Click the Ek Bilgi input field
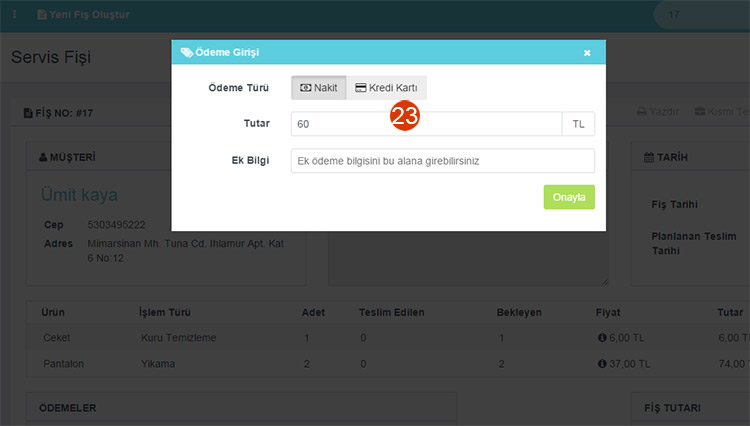750x426 pixels. 442,161
